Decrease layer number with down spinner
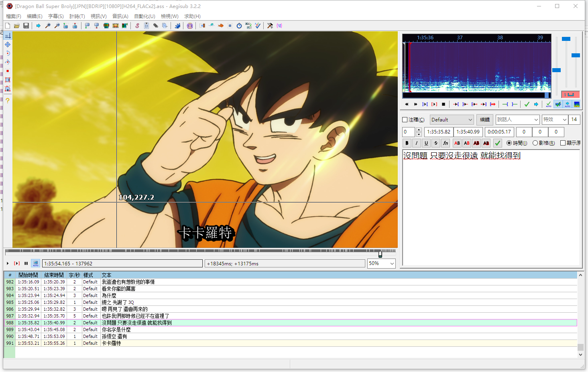The height and width of the screenshot is (372, 588). coord(419,134)
